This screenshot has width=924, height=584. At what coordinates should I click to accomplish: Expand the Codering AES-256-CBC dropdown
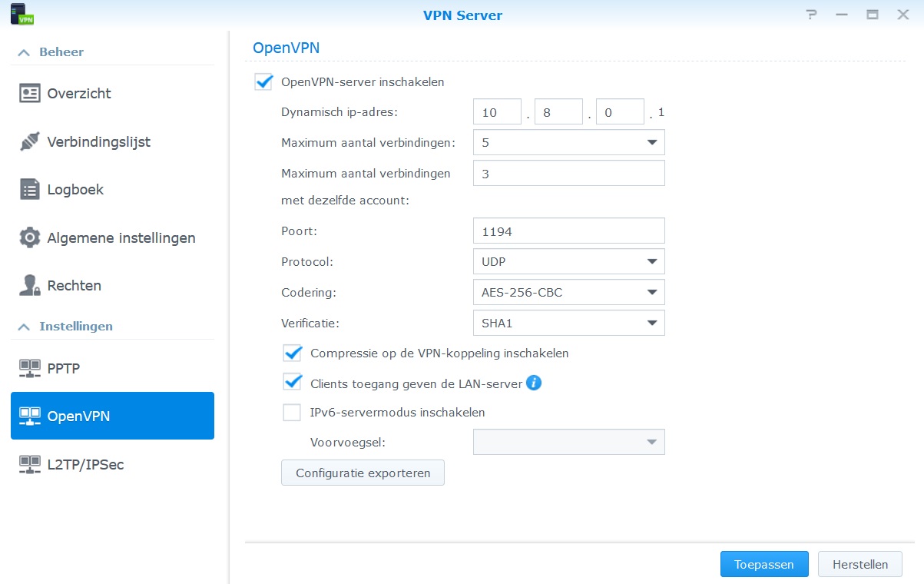pyautogui.click(x=568, y=292)
